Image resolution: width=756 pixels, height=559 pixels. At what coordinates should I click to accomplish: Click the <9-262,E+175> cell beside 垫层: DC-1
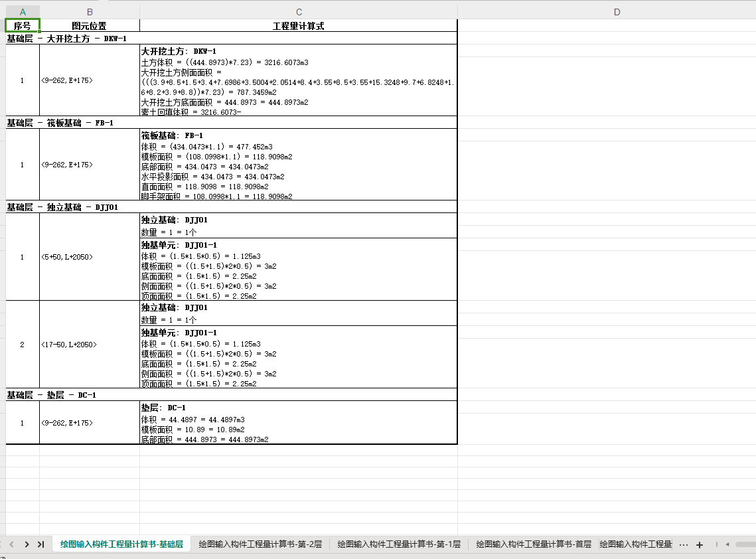pos(90,422)
